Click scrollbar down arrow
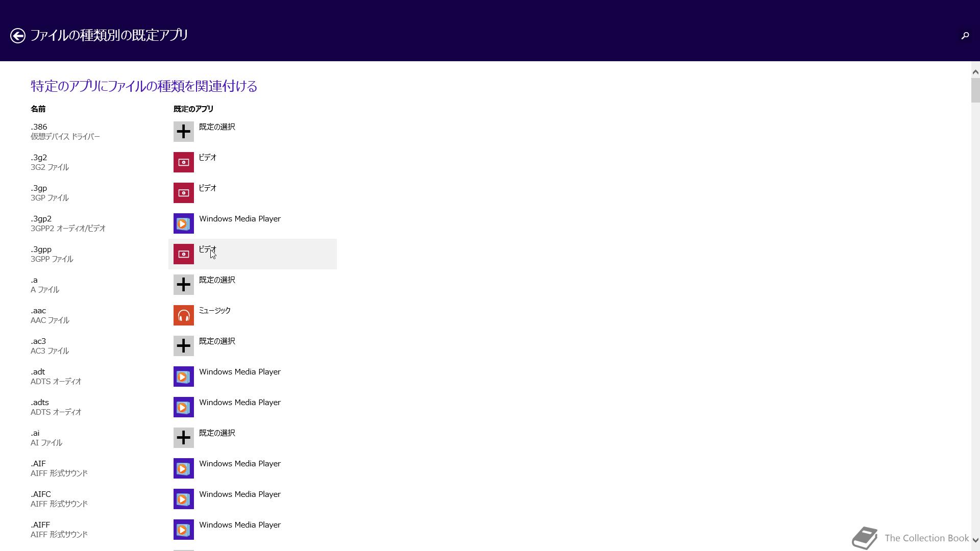Screen dimensions: 980x551 975,540
